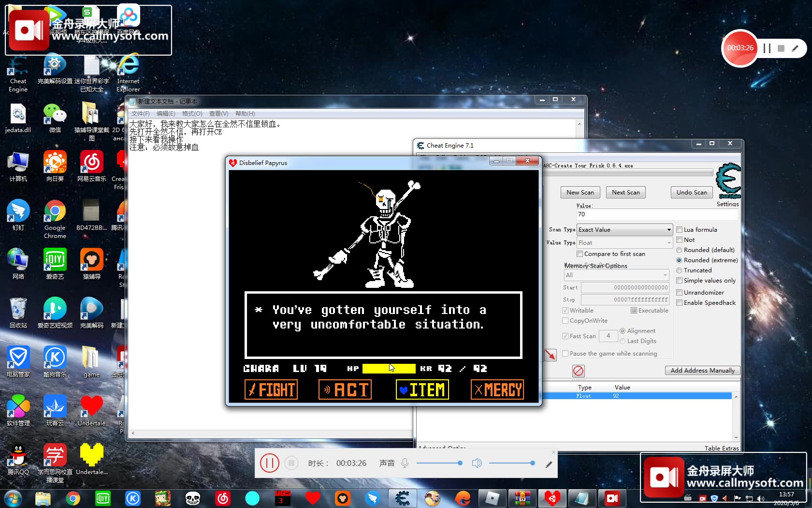The width and height of the screenshot is (812, 508).
Task: Open the iQIYI desktop icon
Action: point(55,264)
